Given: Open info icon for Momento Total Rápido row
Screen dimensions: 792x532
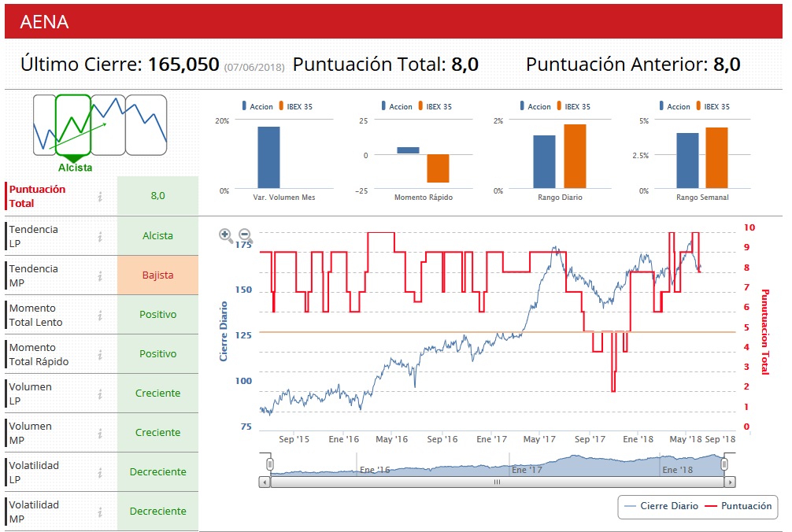Looking at the screenshot, I should (x=100, y=354).
